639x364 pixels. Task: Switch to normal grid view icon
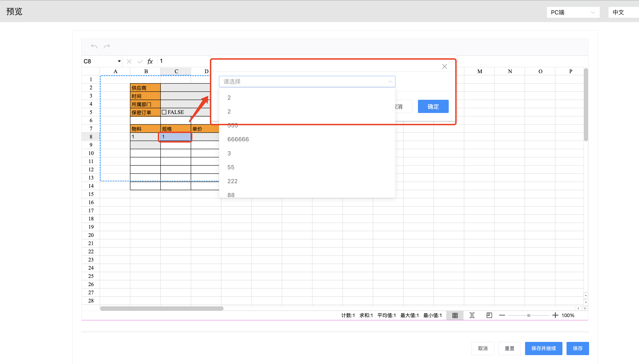455,315
